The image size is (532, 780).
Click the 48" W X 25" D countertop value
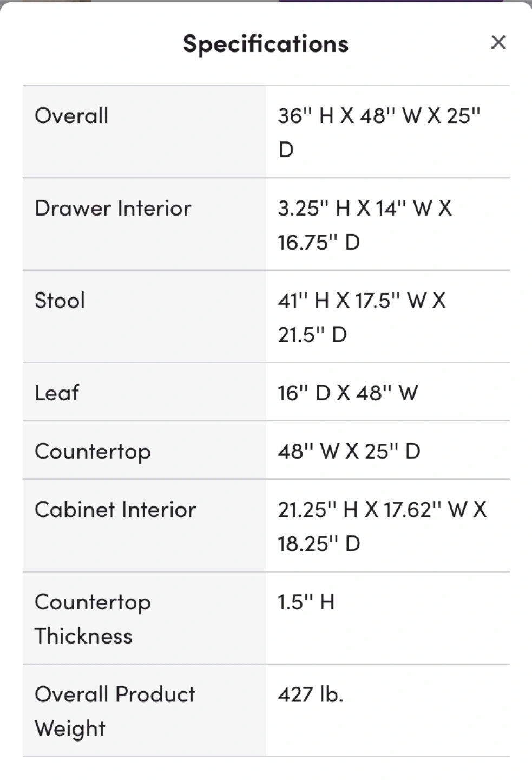pyautogui.click(x=349, y=451)
